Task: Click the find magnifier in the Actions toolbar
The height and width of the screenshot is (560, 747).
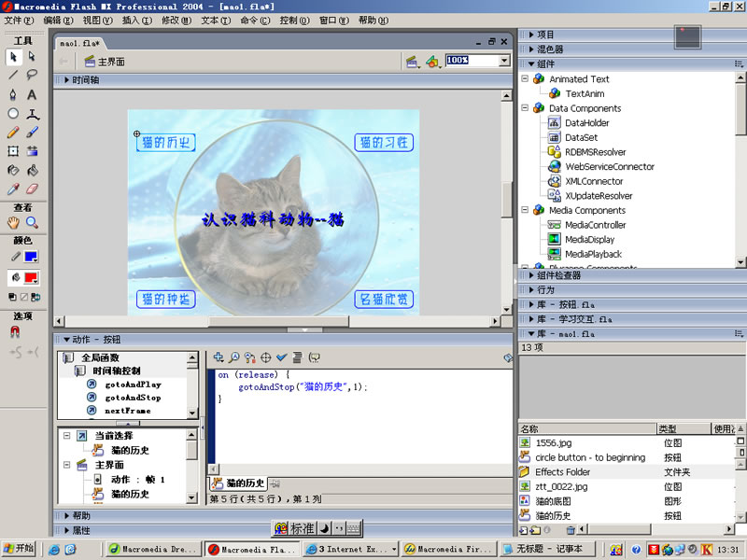Action: click(234, 357)
